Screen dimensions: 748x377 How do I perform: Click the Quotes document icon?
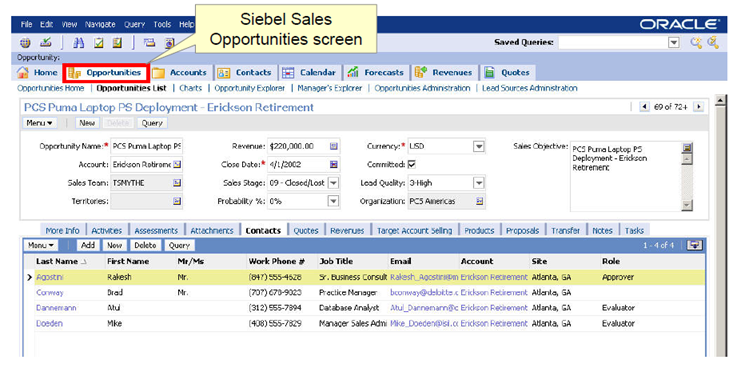click(489, 73)
